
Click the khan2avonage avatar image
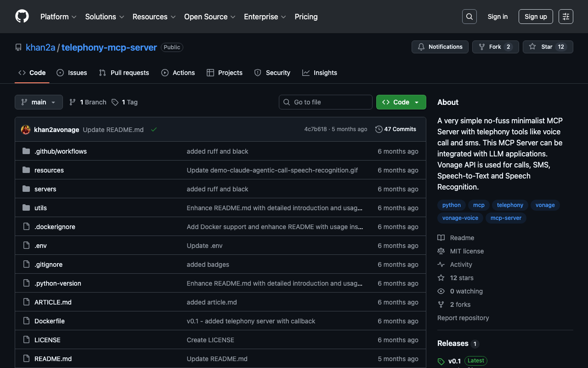[26, 130]
